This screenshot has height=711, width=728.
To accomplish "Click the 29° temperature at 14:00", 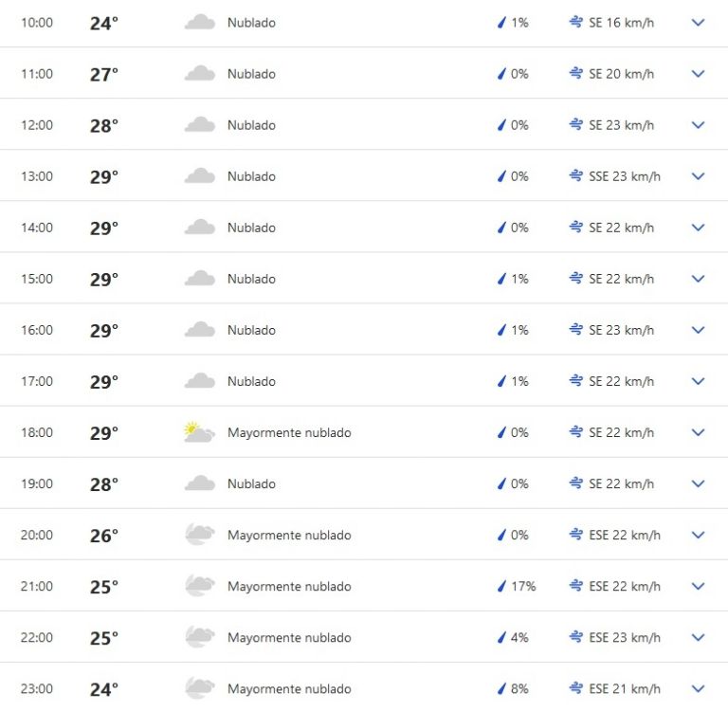I will click(x=103, y=228).
